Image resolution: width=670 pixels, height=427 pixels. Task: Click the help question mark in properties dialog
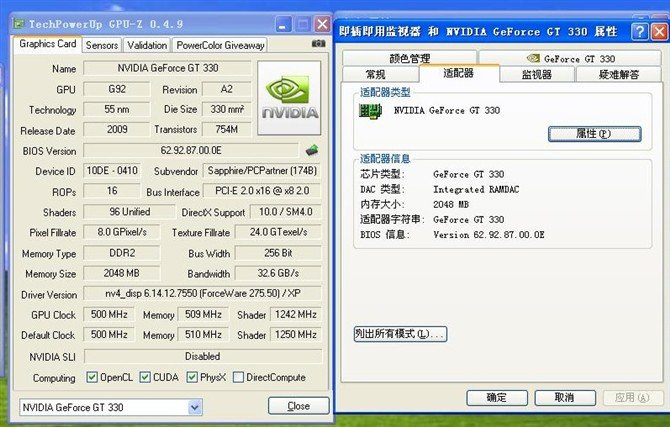tap(639, 32)
